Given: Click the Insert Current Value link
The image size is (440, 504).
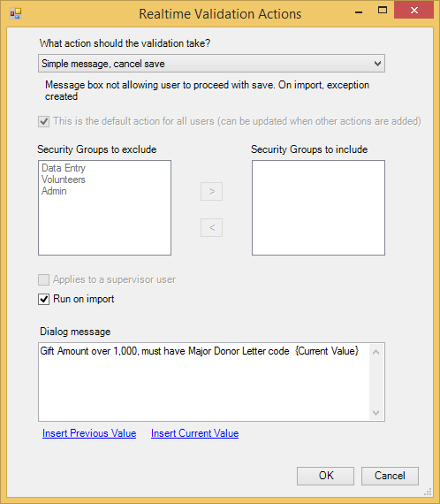Looking at the screenshot, I should 195,433.
